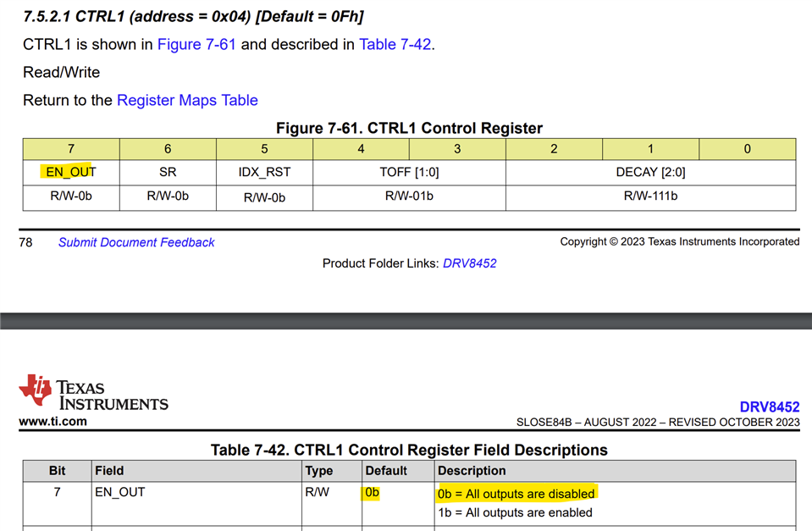The image size is (812, 531).
Task: Click the 7 in the Bit column
Action: [57, 492]
